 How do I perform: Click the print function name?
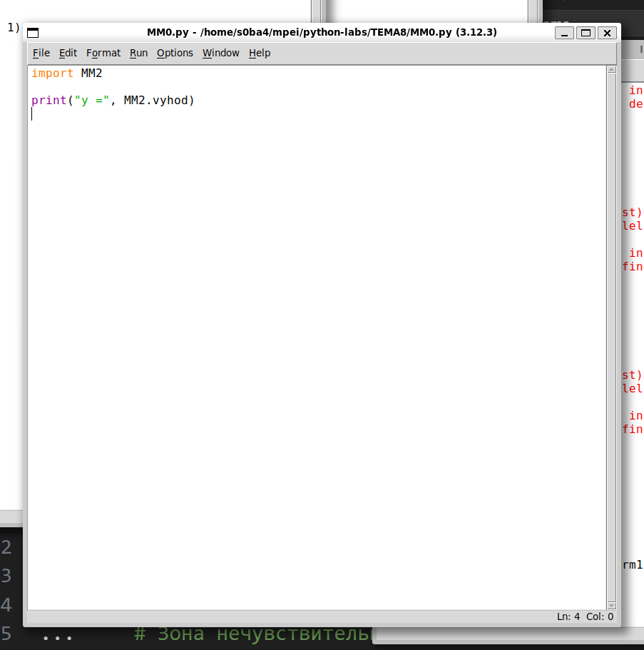coord(48,101)
